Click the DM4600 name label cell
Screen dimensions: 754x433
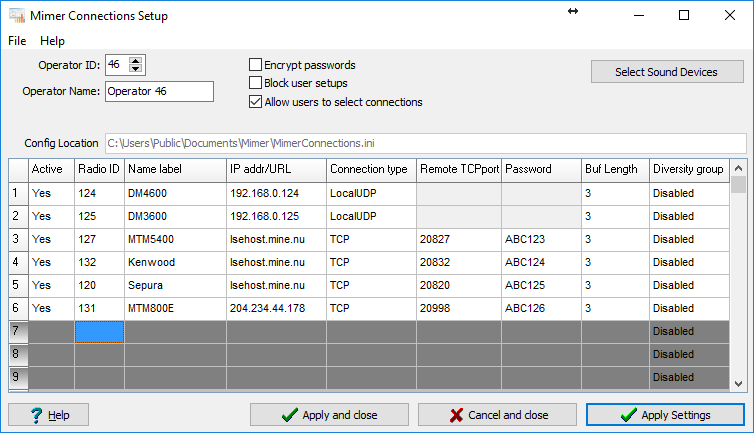point(176,193)
